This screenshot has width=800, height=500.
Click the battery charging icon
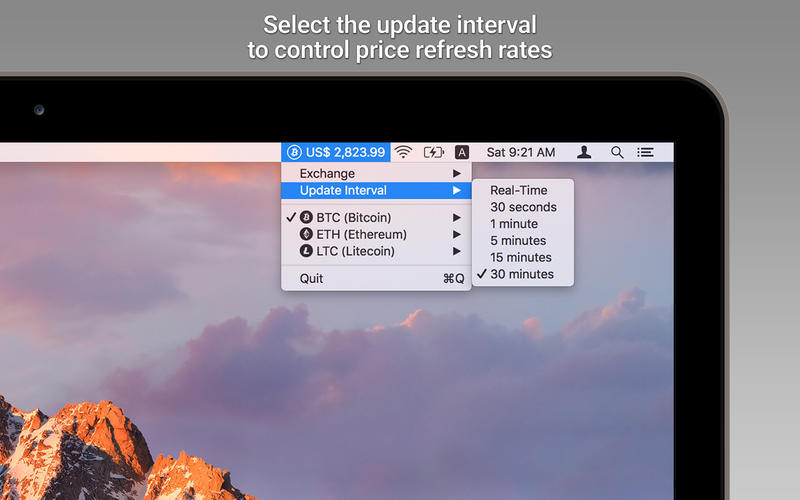433,152
